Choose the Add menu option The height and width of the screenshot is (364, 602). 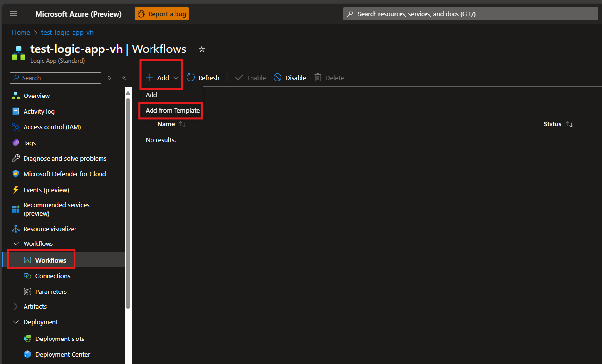151,95
